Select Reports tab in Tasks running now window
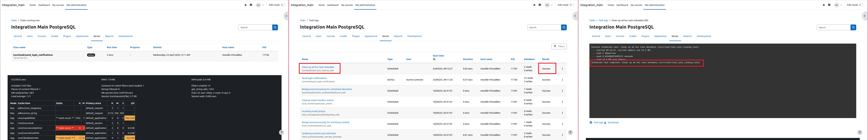Screen dimensions: 868x140 (109, 36)
